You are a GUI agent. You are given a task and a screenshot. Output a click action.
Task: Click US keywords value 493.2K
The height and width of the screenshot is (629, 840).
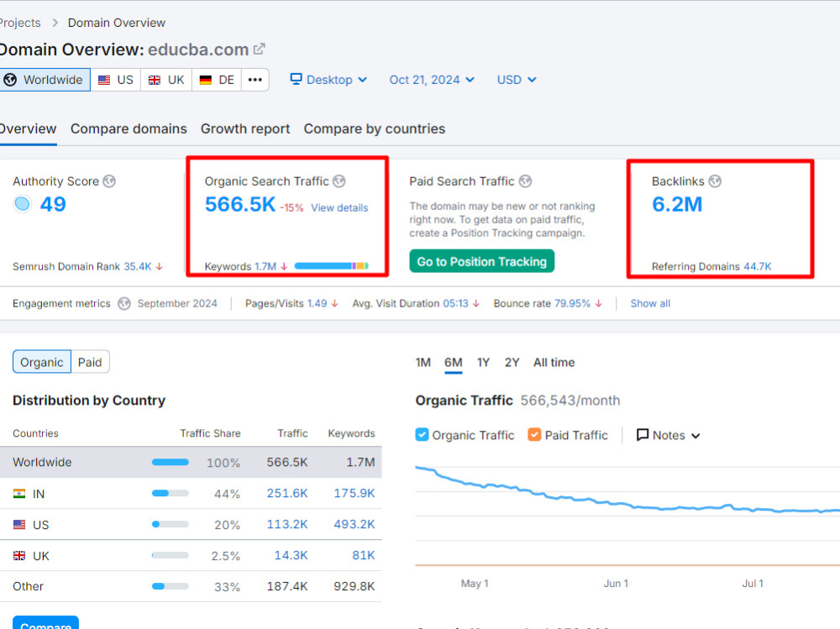click(x=354, y=524)
